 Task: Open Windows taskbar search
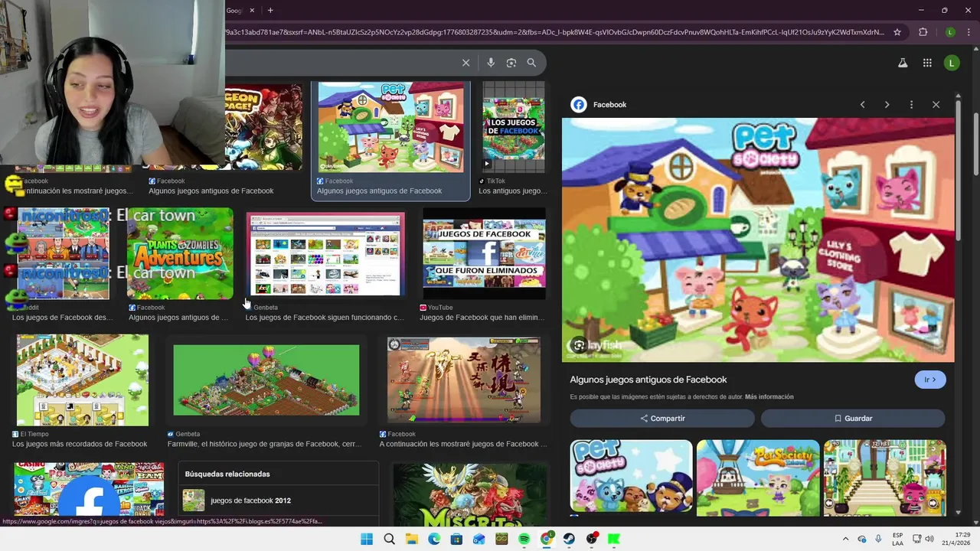(389, 539)
